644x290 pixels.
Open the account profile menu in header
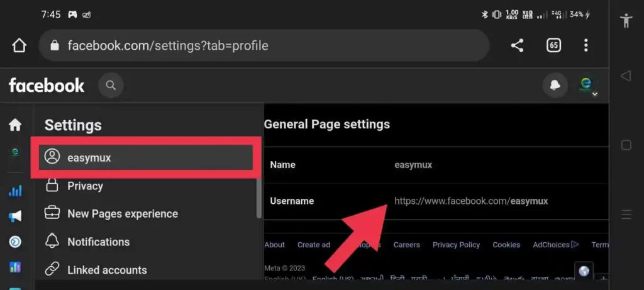(587, 86)
